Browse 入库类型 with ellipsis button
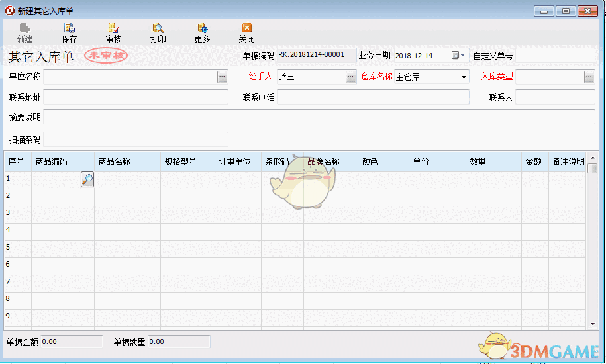This screenshot has width=606, height=364. coord(589,77)
